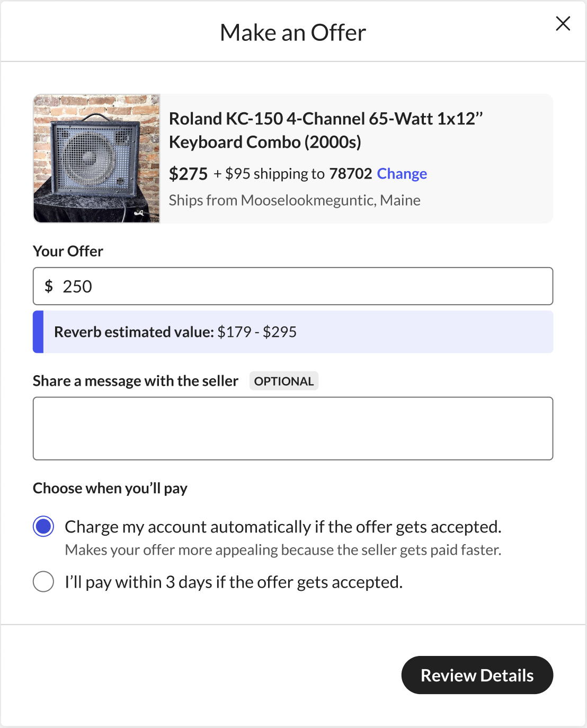This screenshot has height=728, width=587.
Task: Click the offer message text area
Action: click(293, 428)
